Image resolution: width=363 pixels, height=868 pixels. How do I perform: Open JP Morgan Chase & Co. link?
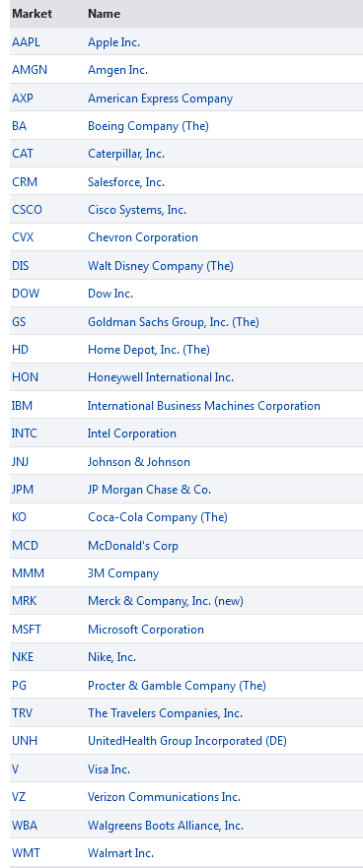click(x=149, y=490)
